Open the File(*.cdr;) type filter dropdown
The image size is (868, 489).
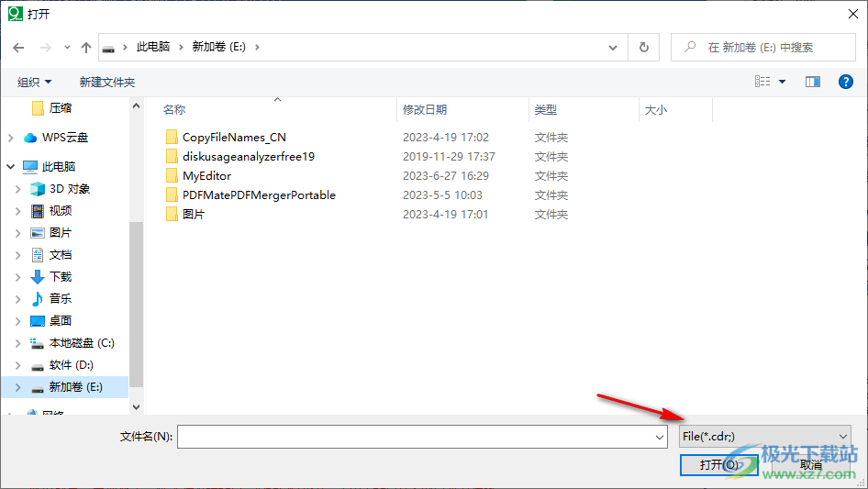(x=765, y=437)
